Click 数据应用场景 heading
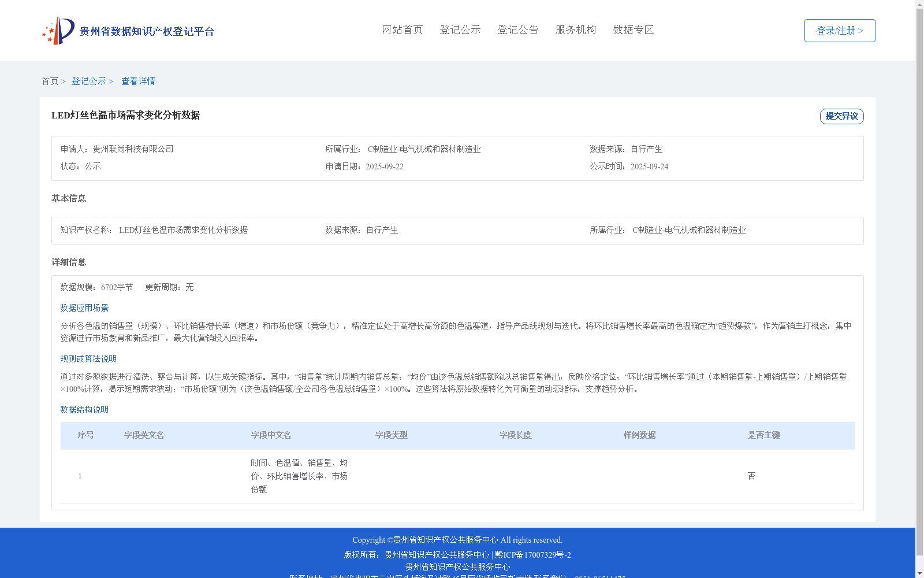 click(x=84, y=308)
